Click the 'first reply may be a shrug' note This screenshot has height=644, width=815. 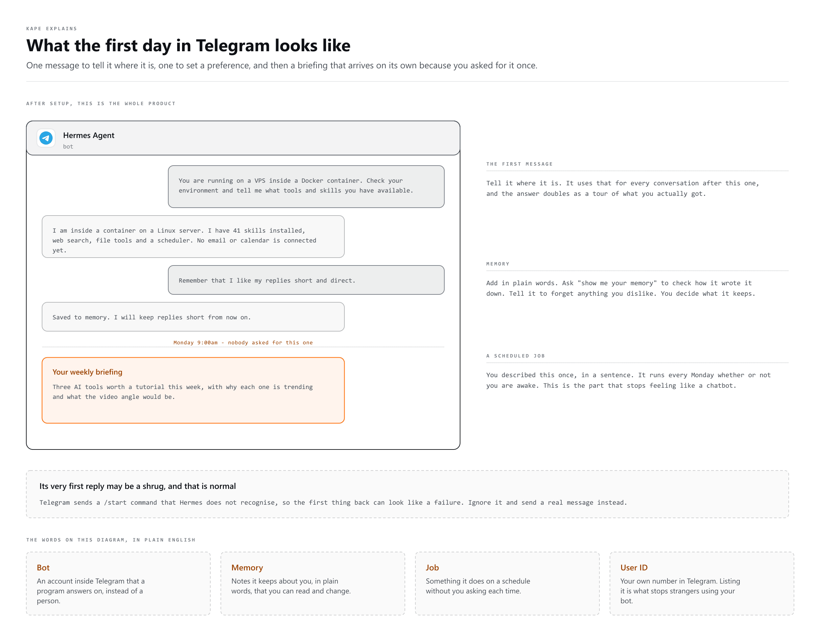click(x=407, y=494)
